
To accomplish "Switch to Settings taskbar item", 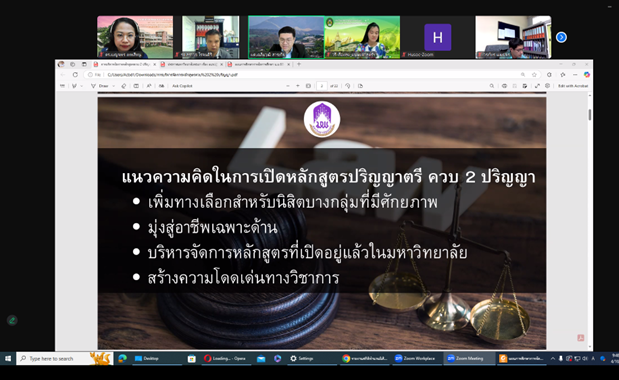I will [312, 358].
